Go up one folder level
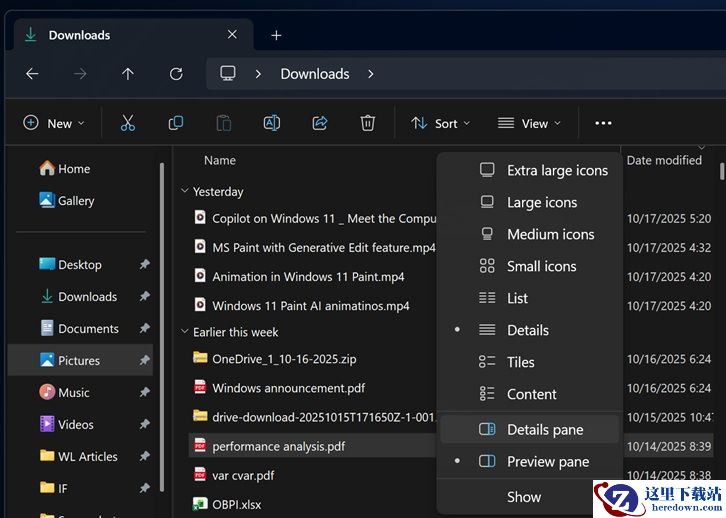 [x=128, y=74]
